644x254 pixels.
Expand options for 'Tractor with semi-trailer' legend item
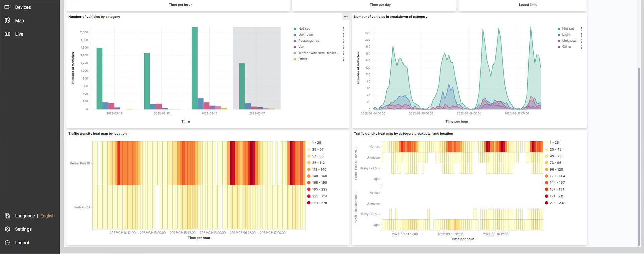[343, 53]
